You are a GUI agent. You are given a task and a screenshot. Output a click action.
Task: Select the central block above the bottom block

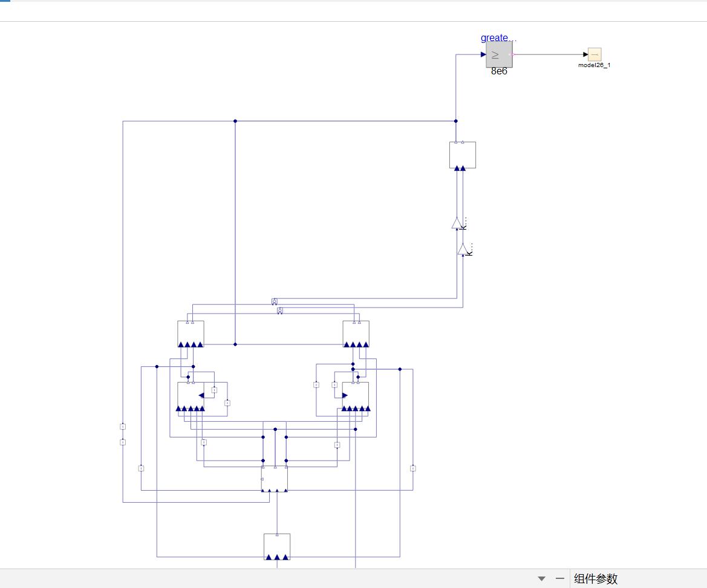pyautogui.click(x=275, y=479)
